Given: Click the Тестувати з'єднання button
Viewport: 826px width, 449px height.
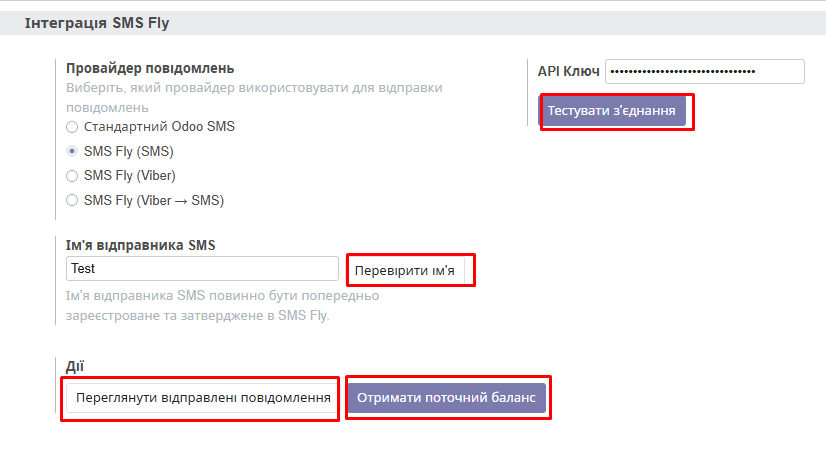Looking at the screenshot, I should point(612,111).
